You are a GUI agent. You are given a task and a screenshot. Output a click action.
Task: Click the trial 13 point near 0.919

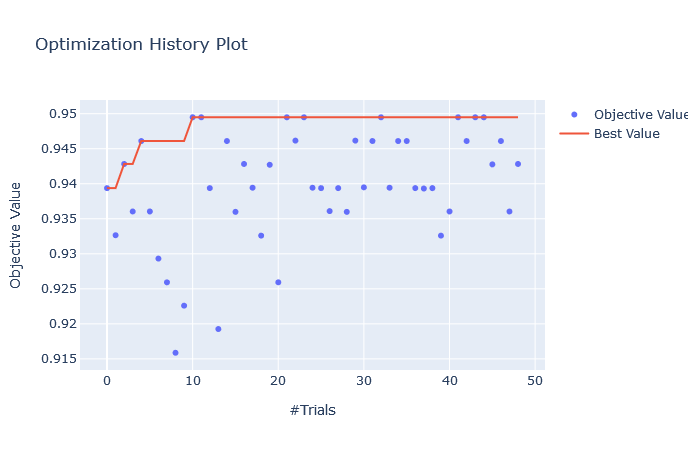click(218, 329)
